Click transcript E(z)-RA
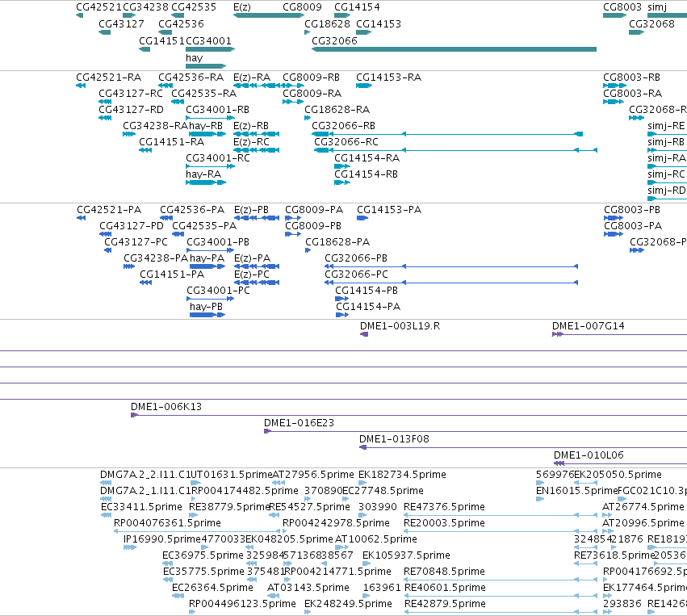 point(256,86)
